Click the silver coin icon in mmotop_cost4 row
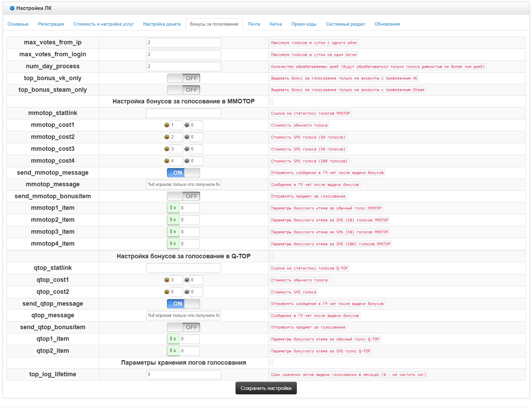 tap(186, 161)
